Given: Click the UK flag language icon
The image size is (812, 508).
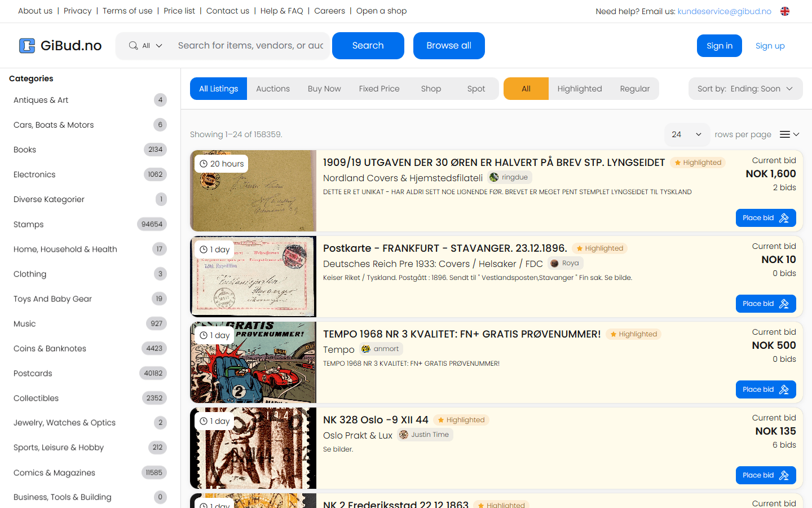Looking at the screenshot, I should click(785, 11).
